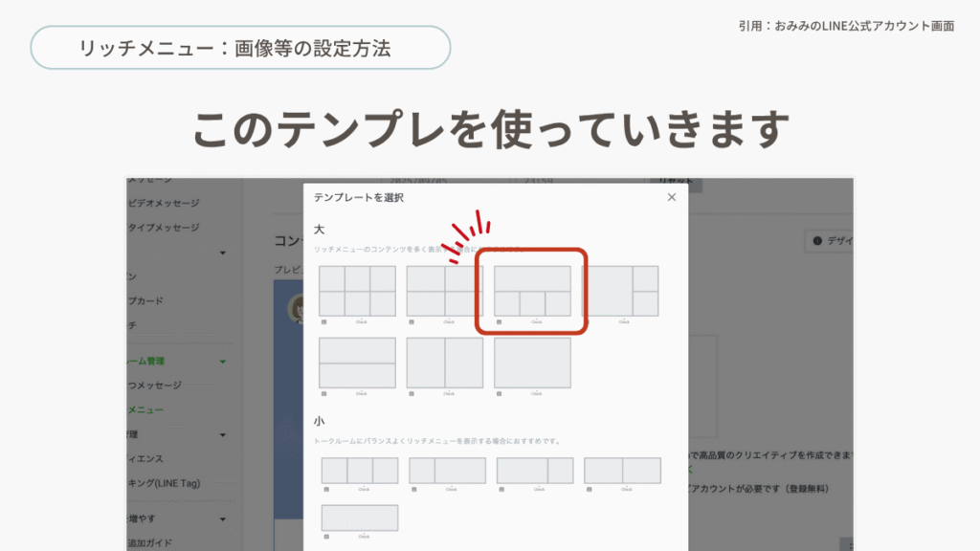Viewport: 980px width, 551px height.
Task: Choose small template with narrow left panel
Action: pos(447,471)
